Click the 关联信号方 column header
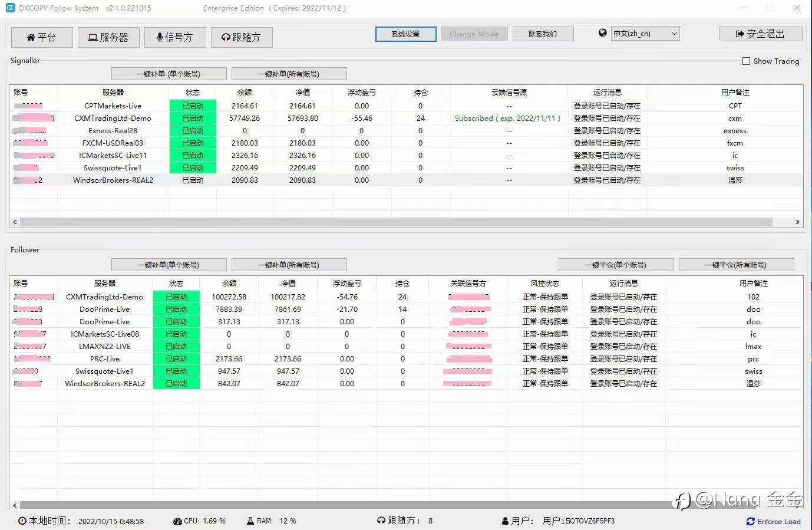 468,284
